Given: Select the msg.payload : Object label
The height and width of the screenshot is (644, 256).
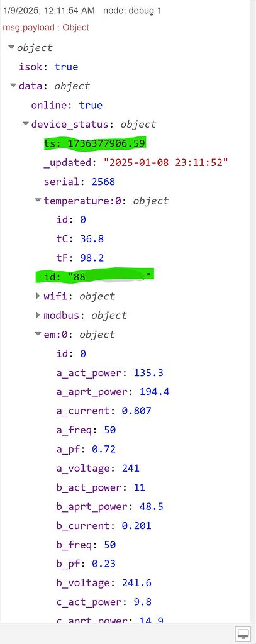Looking at the screenshot, I should tap(46, 28).
